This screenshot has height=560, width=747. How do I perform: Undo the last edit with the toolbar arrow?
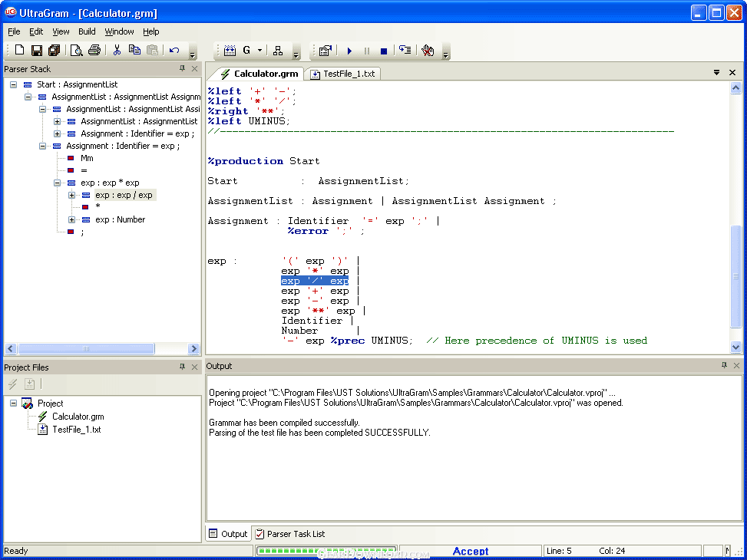(x=174, y=50)
